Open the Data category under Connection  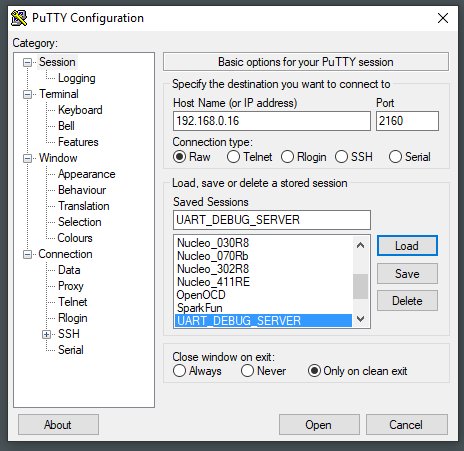(x=69, y=270)
